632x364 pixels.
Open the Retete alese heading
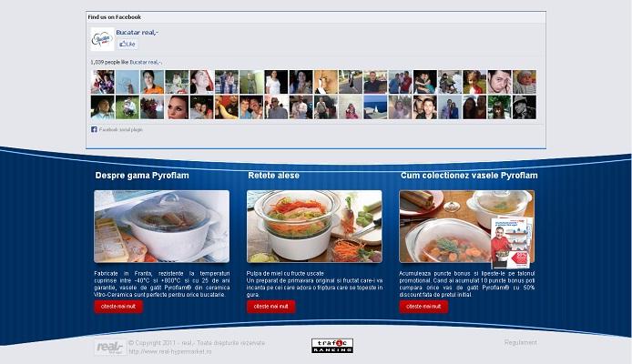click(x=274, y=176)
